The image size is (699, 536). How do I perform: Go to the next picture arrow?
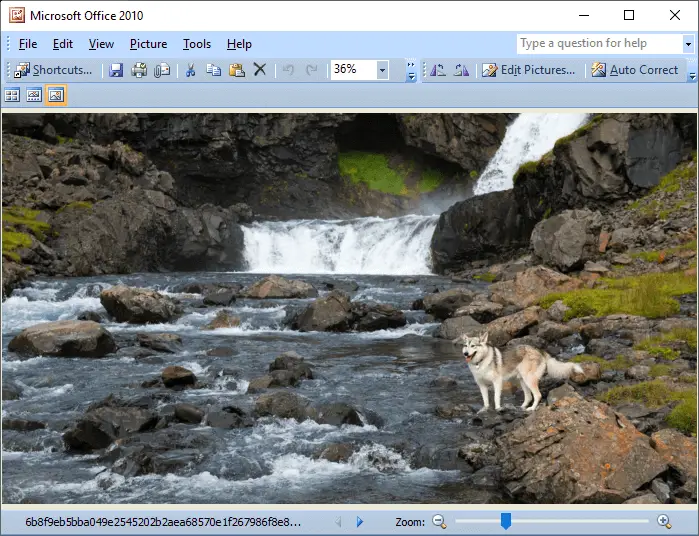(360, 521)
